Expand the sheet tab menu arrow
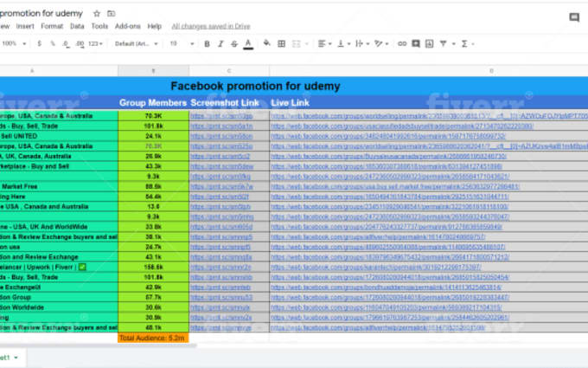Viewport: 588px width, 368px height. [x=16, y=358]
